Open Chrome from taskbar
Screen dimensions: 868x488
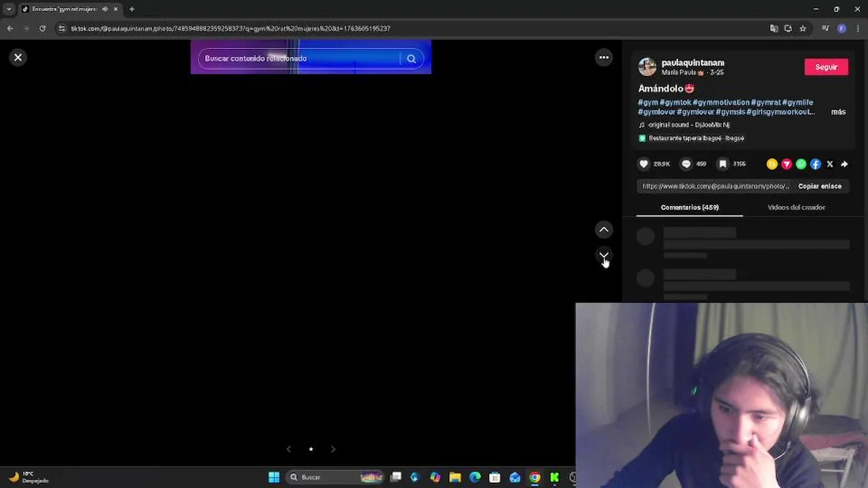point(535,477)
